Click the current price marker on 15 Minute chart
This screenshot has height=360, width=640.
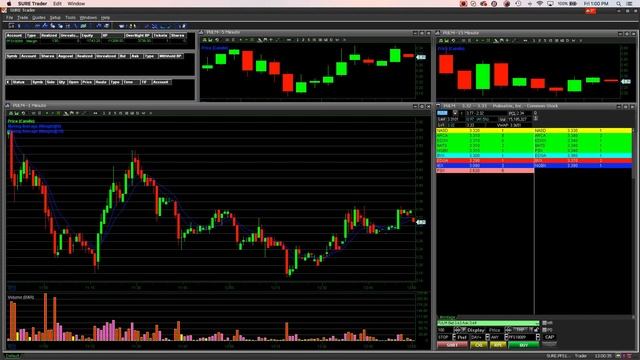(x=626, y=82)
